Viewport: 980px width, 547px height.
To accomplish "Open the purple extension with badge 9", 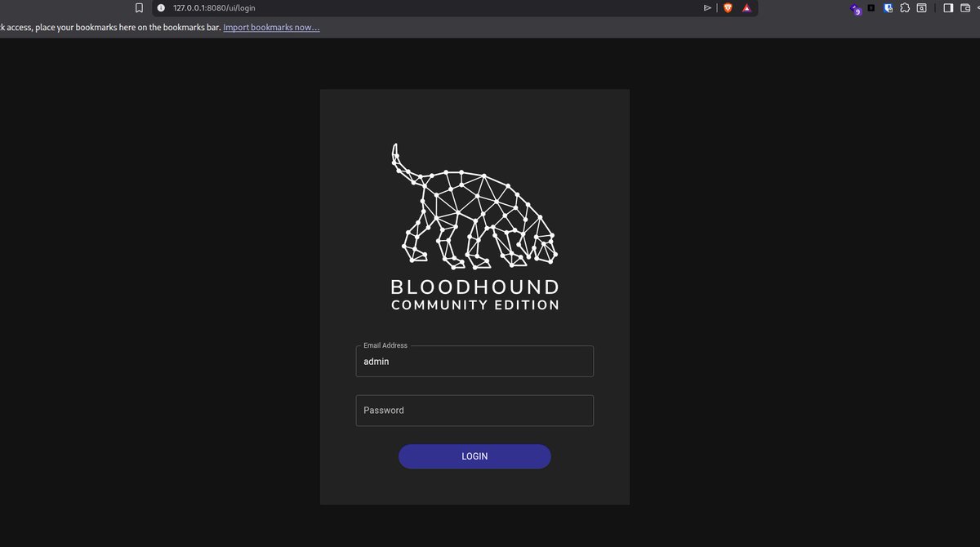I will [855, 9].
